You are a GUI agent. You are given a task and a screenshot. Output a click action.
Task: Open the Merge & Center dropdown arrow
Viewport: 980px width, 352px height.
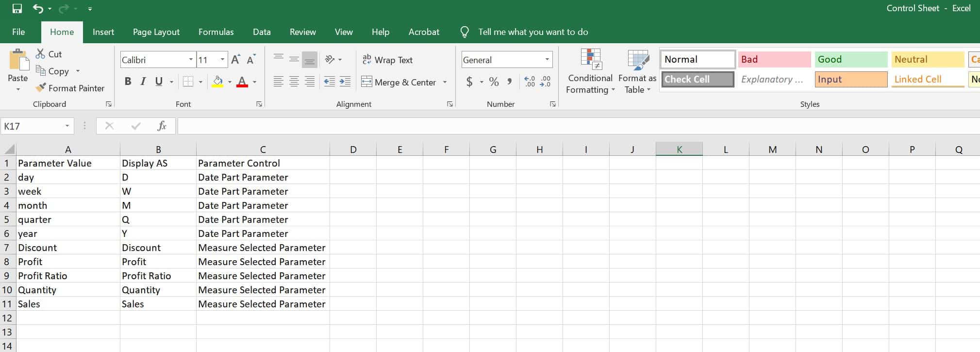click(x=445, y=82)
